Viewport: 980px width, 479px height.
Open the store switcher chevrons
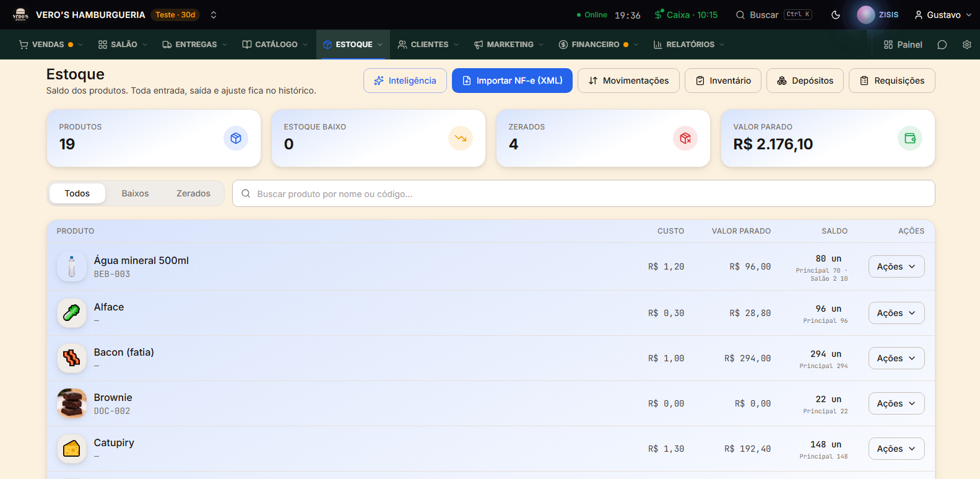click(x=214, y=15)
